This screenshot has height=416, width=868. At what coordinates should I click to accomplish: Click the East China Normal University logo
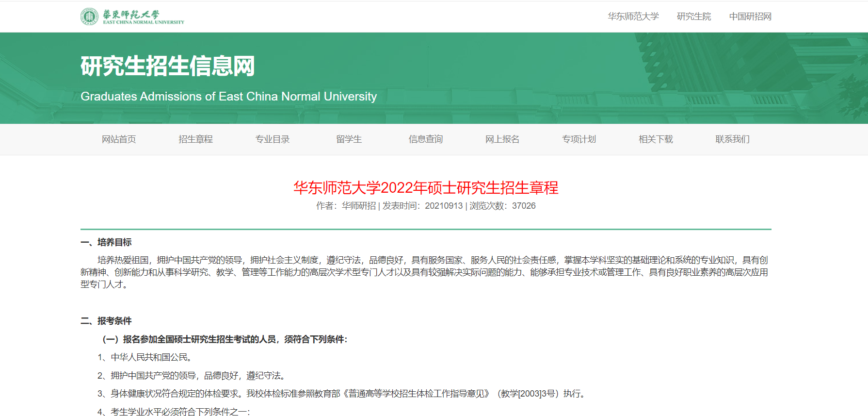[132, 17]
